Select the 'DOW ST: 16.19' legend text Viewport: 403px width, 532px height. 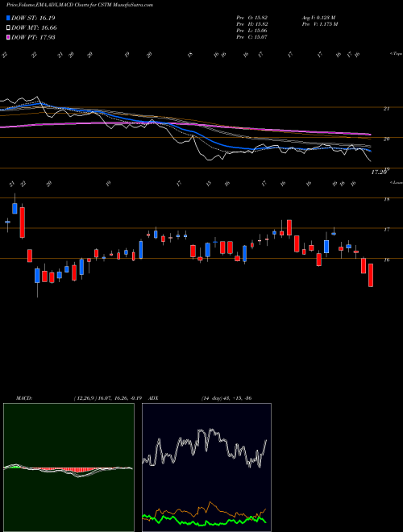(33, 18)
